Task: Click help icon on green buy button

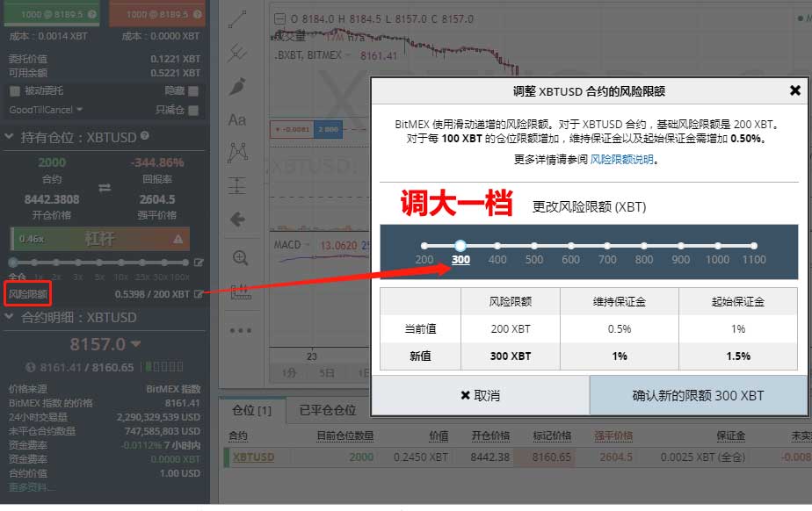Action: 92,14
